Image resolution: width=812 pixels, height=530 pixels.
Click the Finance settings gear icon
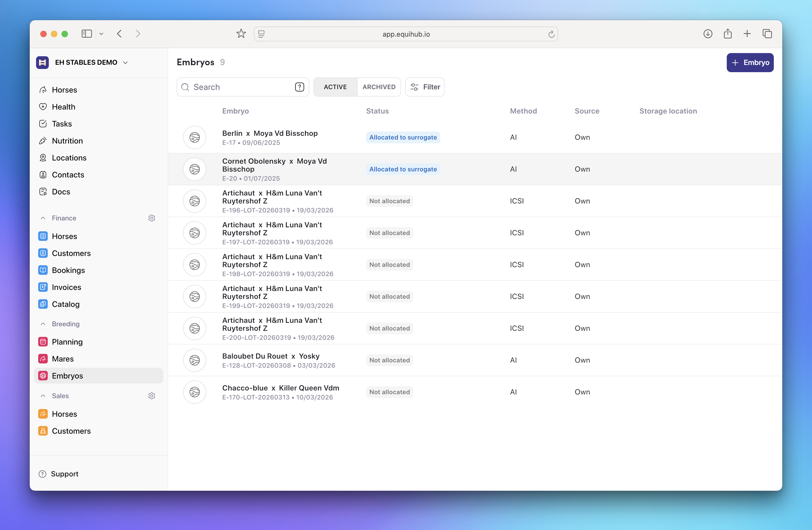152,218
